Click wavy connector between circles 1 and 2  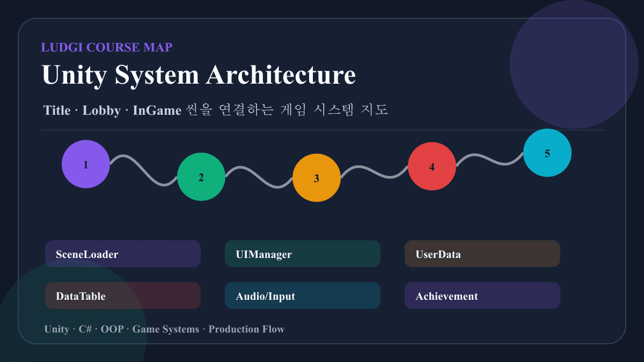144,171
